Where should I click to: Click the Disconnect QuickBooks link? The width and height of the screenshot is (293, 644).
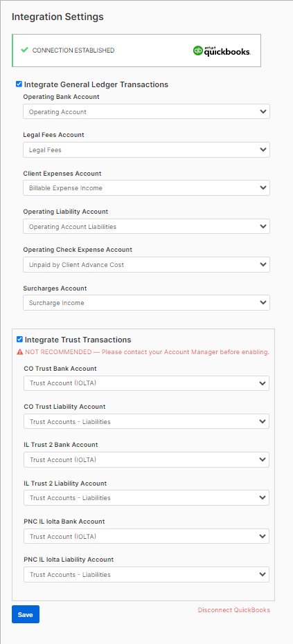coord(233,610)
